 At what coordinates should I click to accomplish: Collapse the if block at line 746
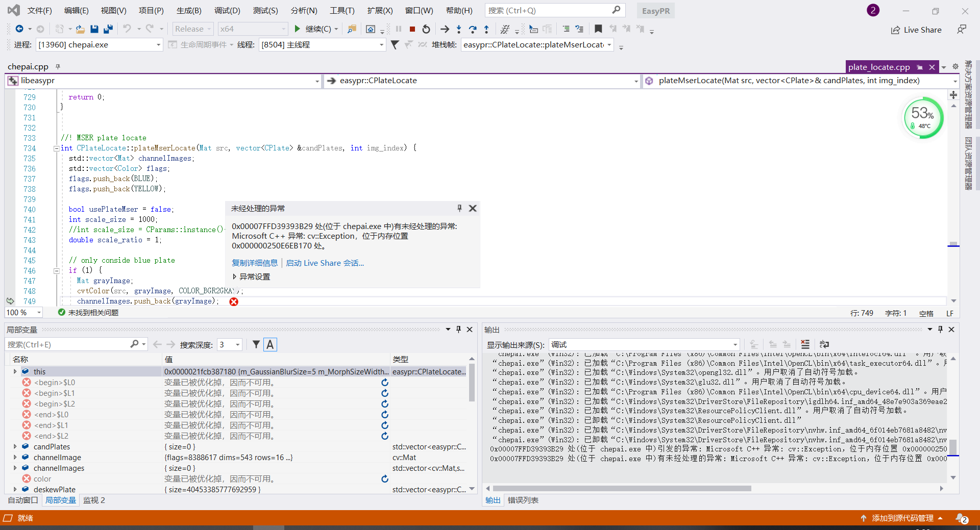click(x=57, y=271)
